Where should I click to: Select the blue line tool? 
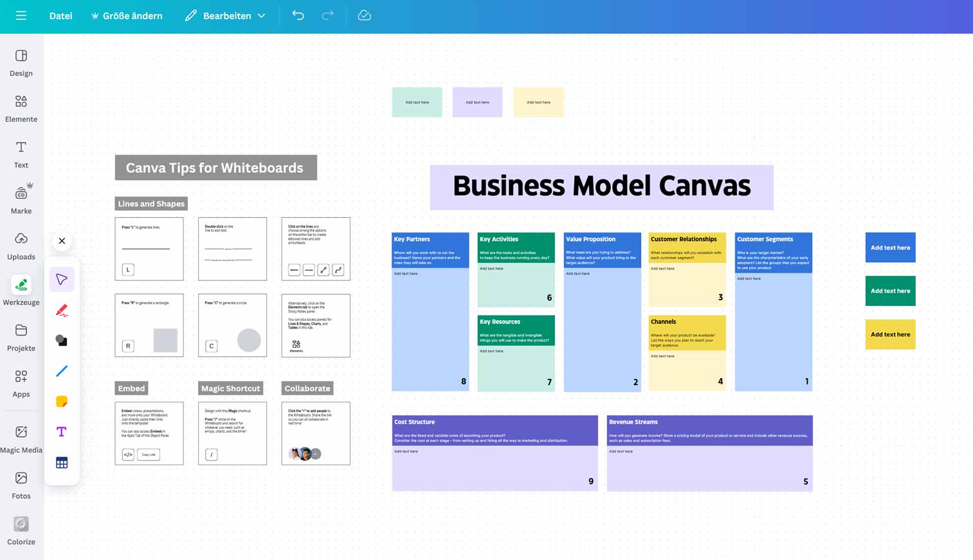[62, 371]
